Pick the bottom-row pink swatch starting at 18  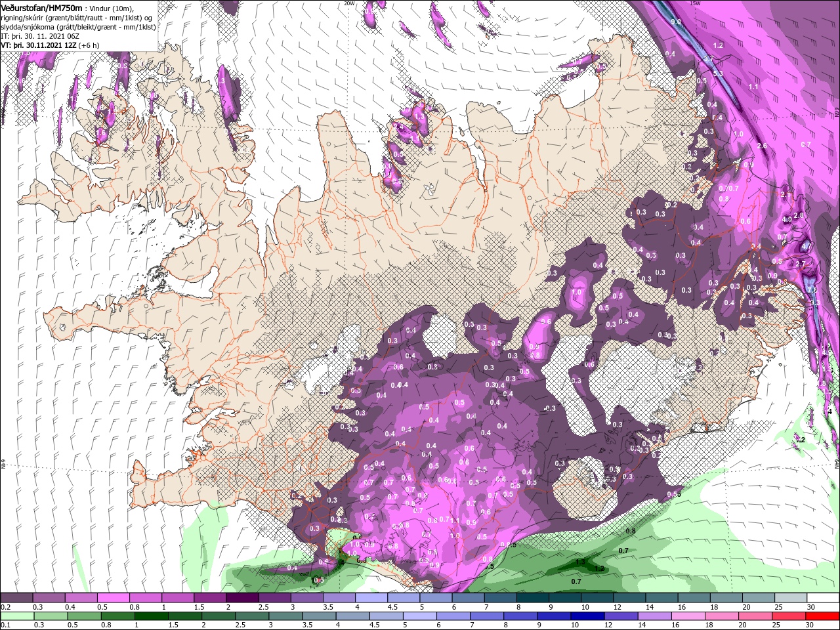[x=723, y=616]
